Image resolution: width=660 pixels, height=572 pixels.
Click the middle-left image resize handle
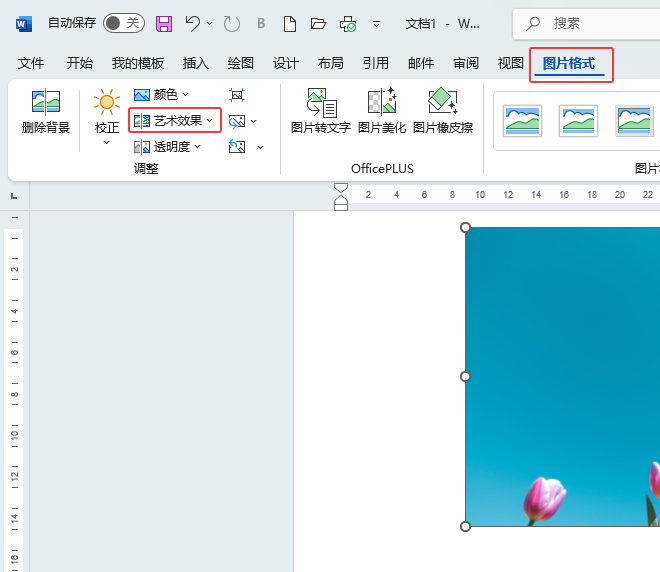(x=465, y=377)
